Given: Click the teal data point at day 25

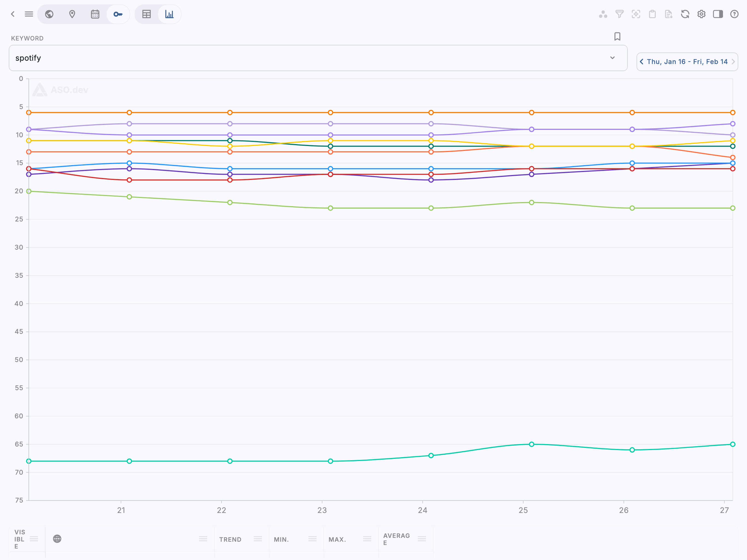Looking at the screenshot, I should [x=532, y=444].
